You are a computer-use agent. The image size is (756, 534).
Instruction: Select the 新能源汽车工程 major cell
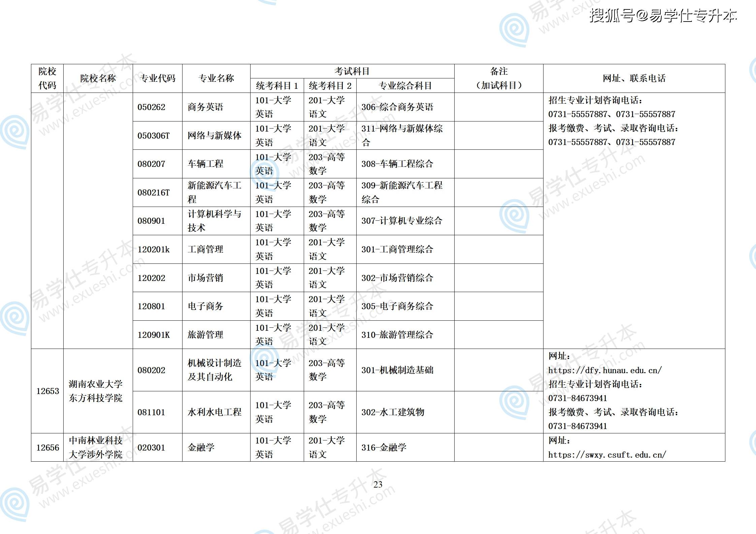[216, 192]
